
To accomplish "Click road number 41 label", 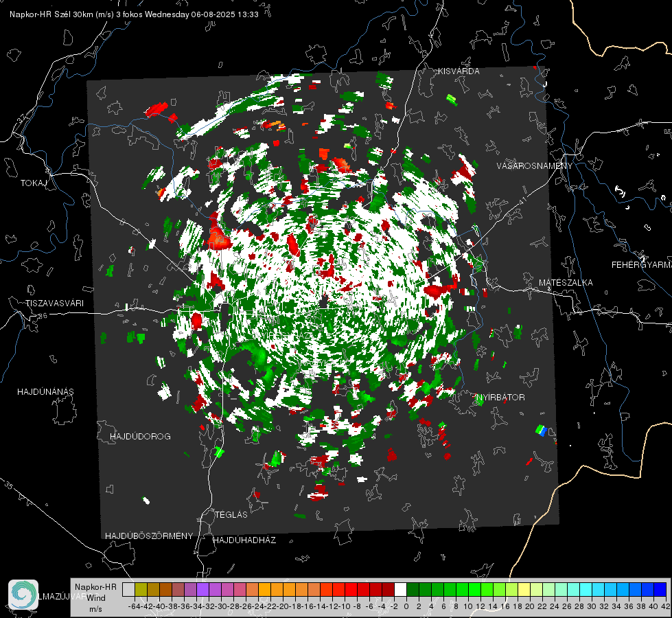I will 522,201.
